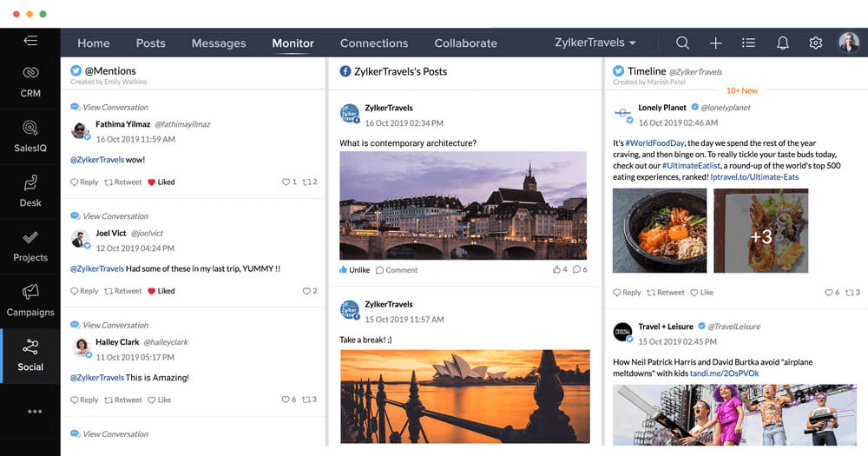Viewport: 868px width, 456px height.
Task: View Conversation for Joel Vict's mention
Action: 109,216
